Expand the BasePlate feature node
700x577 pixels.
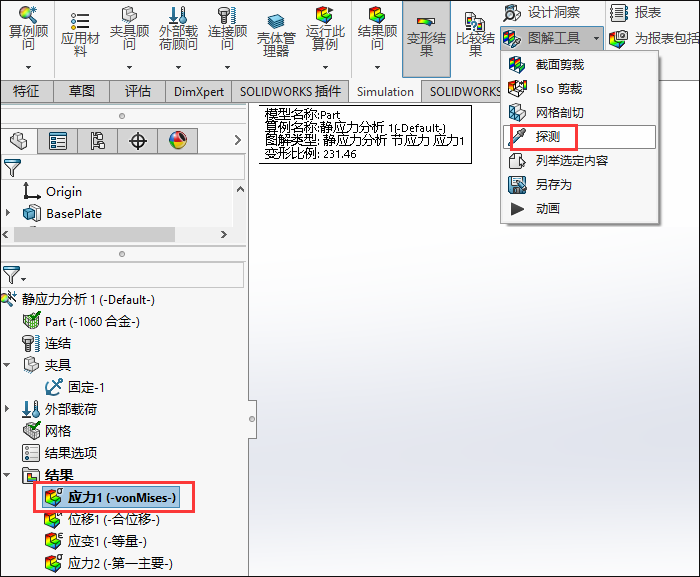8,213
